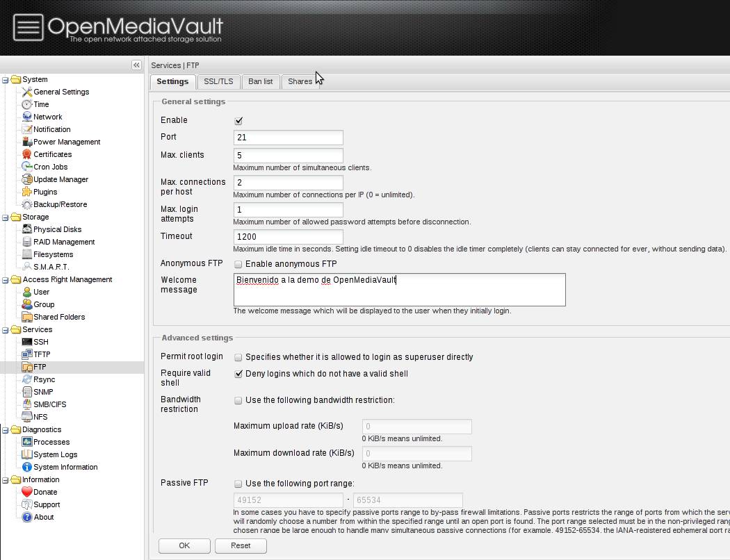The height and width of the screenshot is (560, 730).
Task: Open the SNMP icon
Action: 27,392
